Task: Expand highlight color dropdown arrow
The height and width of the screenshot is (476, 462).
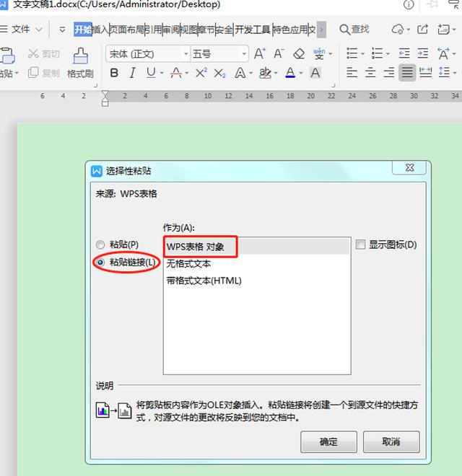Action: (x=276, y=73)
